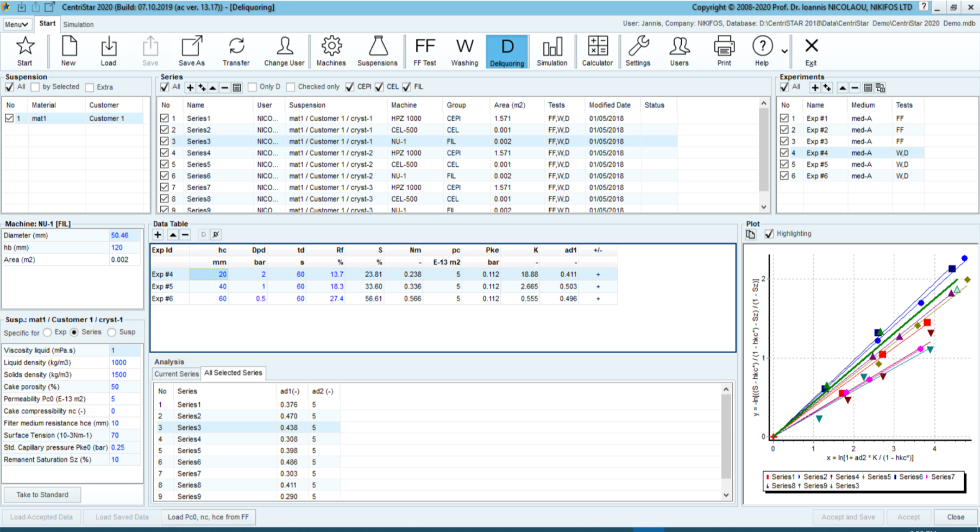Open the Settings wrench icon
This screenshot has width=980, height=532.
[x=638, y=52]
